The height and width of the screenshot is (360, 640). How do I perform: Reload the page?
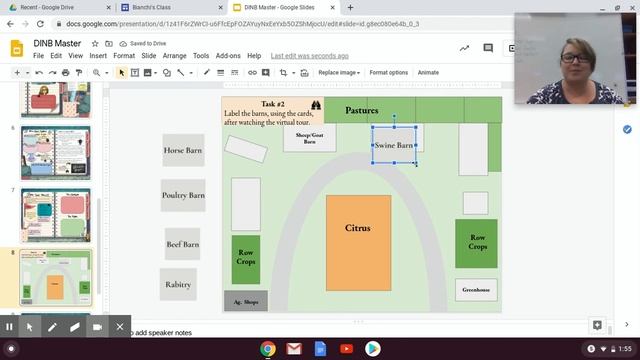(40, 24)
